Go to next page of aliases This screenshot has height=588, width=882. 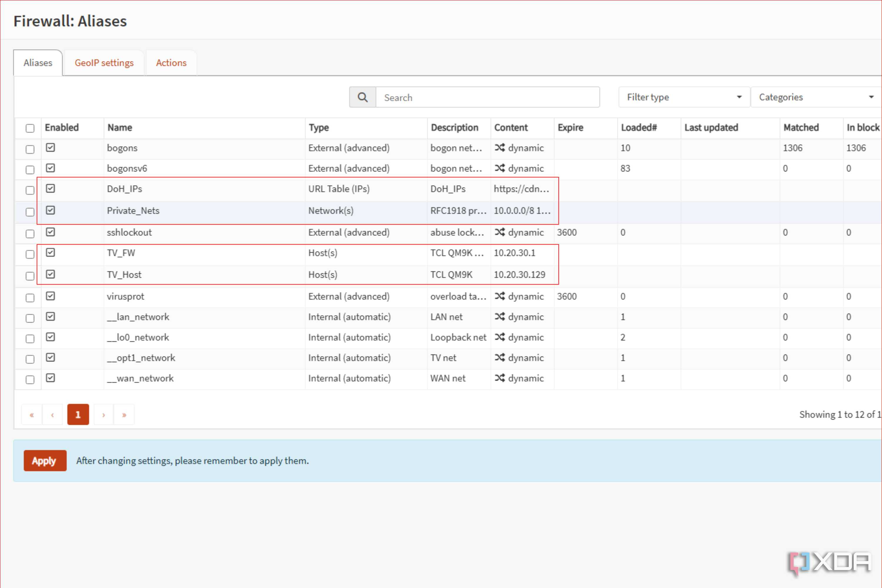(x=104, y=414)
